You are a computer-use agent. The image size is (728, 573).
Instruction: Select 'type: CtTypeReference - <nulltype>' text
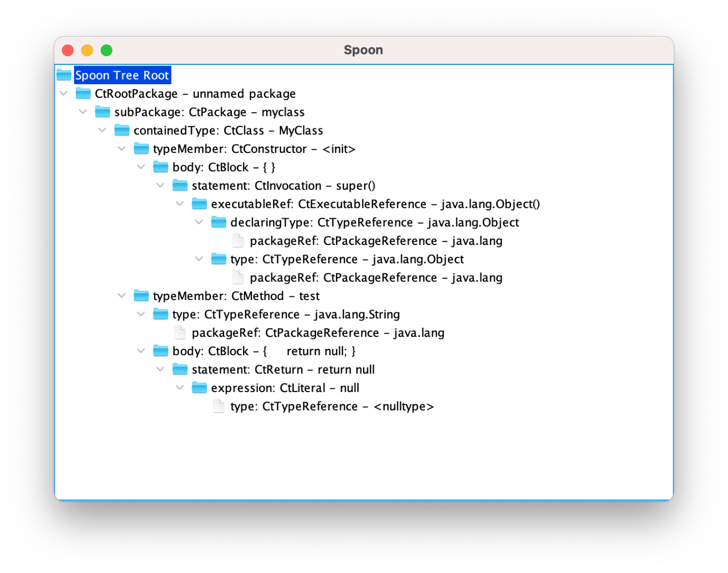tap(332, 407)
